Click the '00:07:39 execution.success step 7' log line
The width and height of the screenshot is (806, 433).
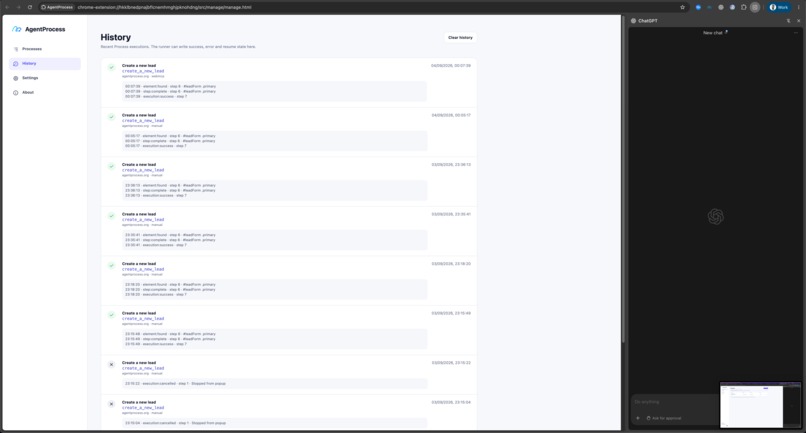point(156,97)
